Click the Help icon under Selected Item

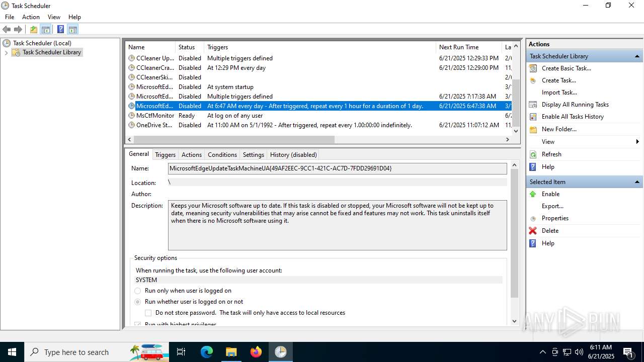tap(533, 243)
